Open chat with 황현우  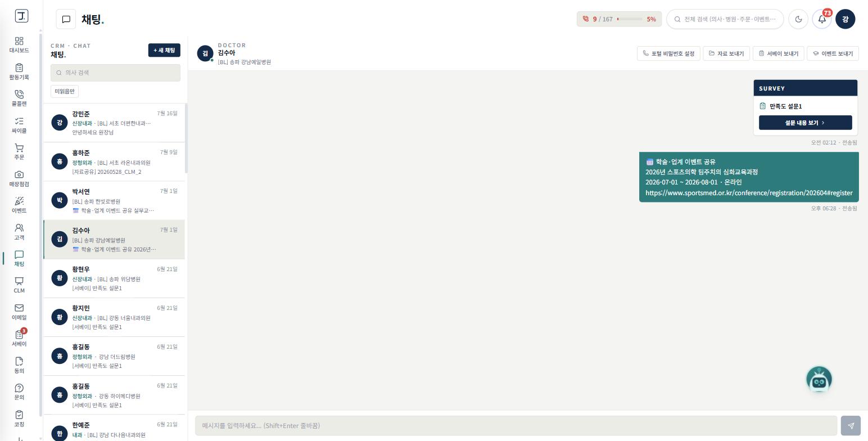coord(114,278)
